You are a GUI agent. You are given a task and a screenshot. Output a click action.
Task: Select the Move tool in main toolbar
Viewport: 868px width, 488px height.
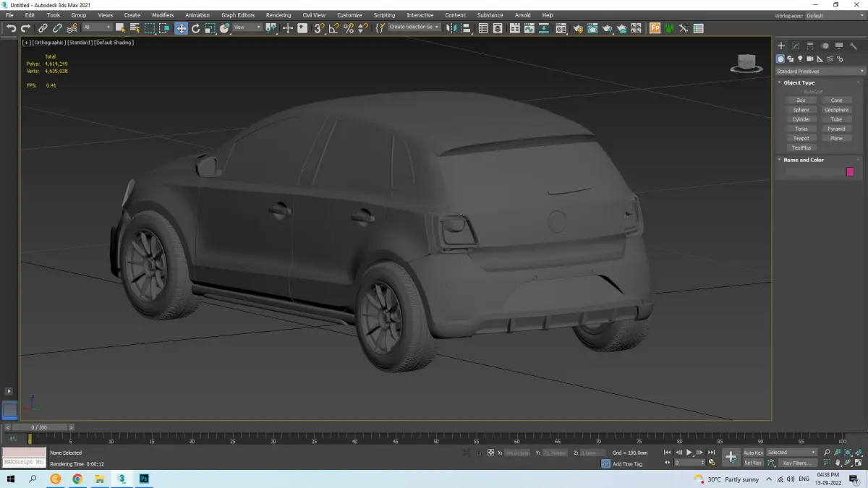[181, 28]
